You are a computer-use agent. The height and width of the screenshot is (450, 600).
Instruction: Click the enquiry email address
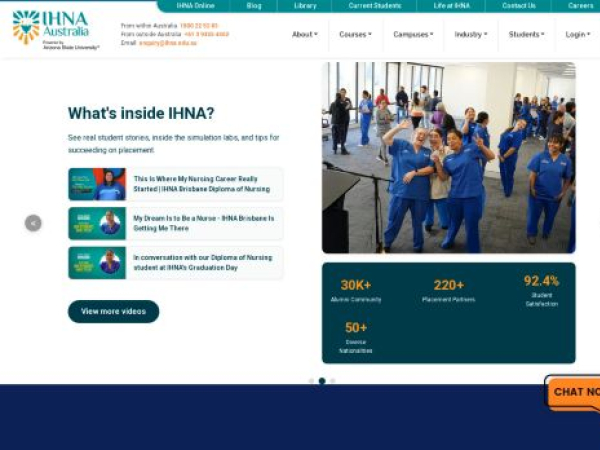tap(168, 43)
